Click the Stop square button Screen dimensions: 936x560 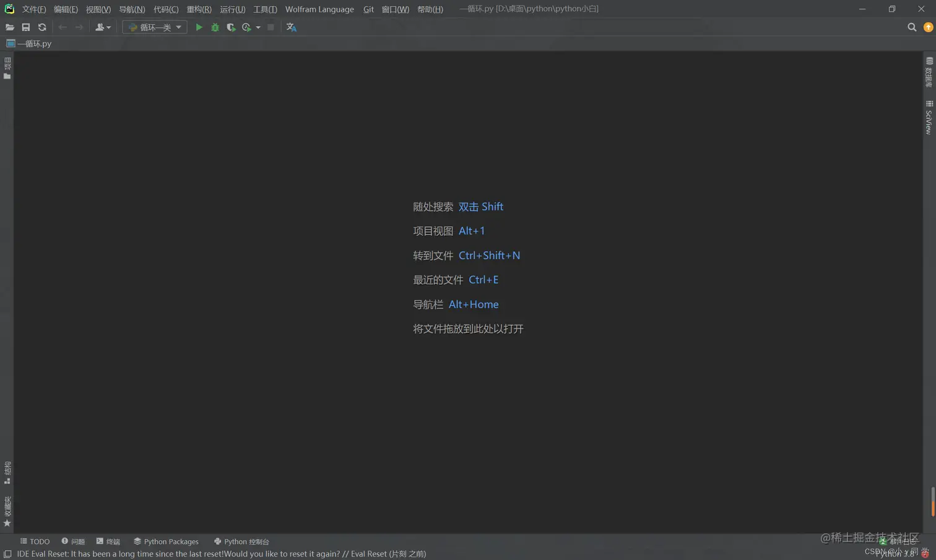pos(271,27)
